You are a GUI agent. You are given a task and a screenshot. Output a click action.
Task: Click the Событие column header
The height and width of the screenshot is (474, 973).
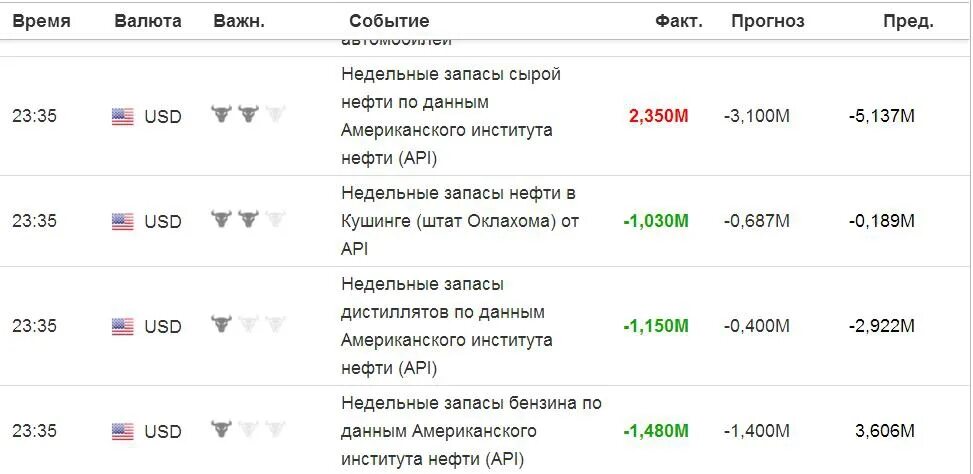pos(389,21)
